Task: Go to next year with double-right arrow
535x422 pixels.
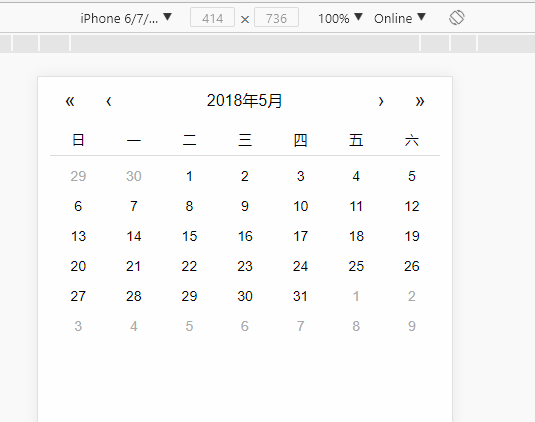Action: [420, 101]
